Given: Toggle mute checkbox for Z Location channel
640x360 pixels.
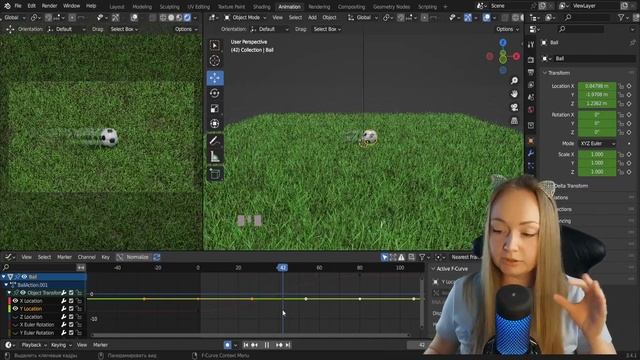Looking at the screenshot, I should click(71, 317).
